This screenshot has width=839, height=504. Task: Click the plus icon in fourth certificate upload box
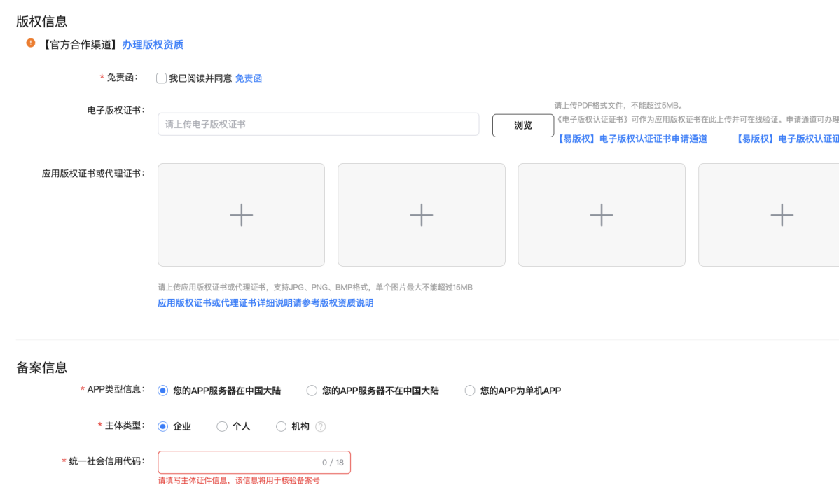coord(782,215)
